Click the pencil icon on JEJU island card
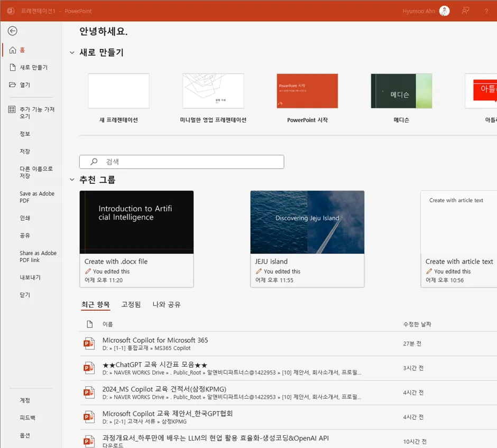 coord(259,272)
